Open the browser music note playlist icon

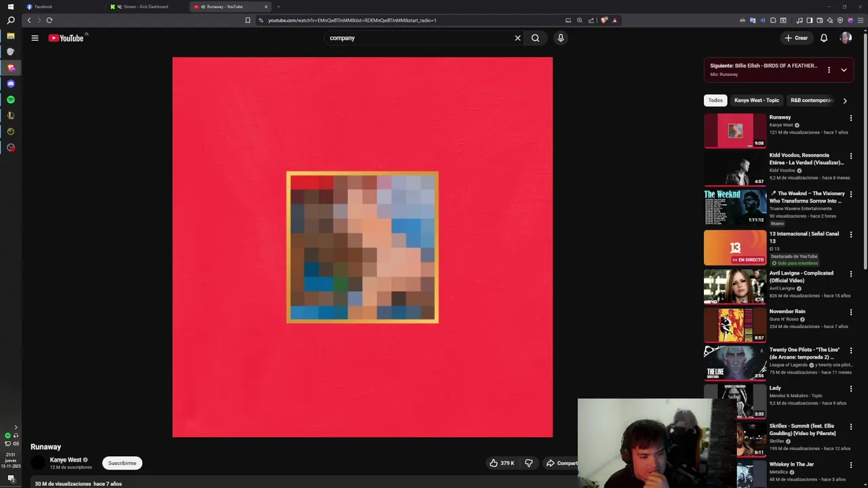point(800,20)
